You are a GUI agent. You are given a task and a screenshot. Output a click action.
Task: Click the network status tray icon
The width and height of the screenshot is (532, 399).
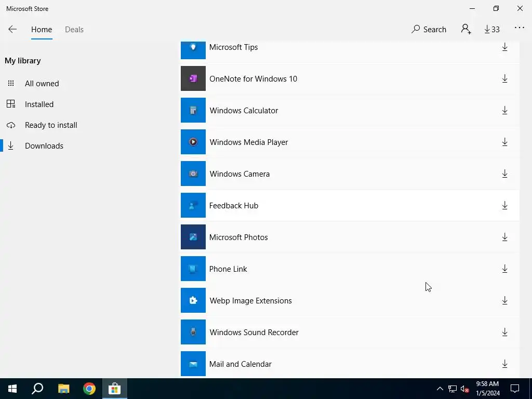(x=453, y=389)
